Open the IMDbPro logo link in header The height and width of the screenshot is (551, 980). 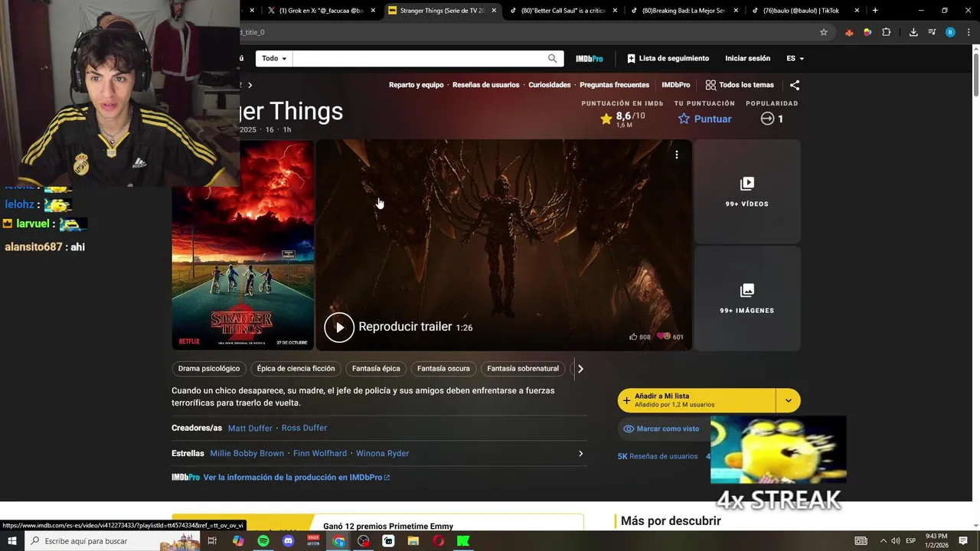tap(590, 59)
